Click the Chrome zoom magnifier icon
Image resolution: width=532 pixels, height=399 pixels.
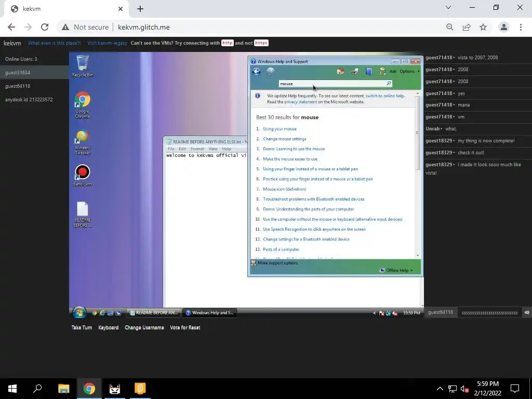tap(450, 27)
